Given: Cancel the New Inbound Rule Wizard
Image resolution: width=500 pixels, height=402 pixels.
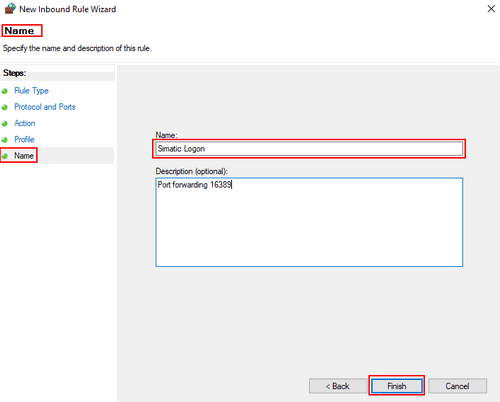Looking at the screenshot, I should point(457,386).
